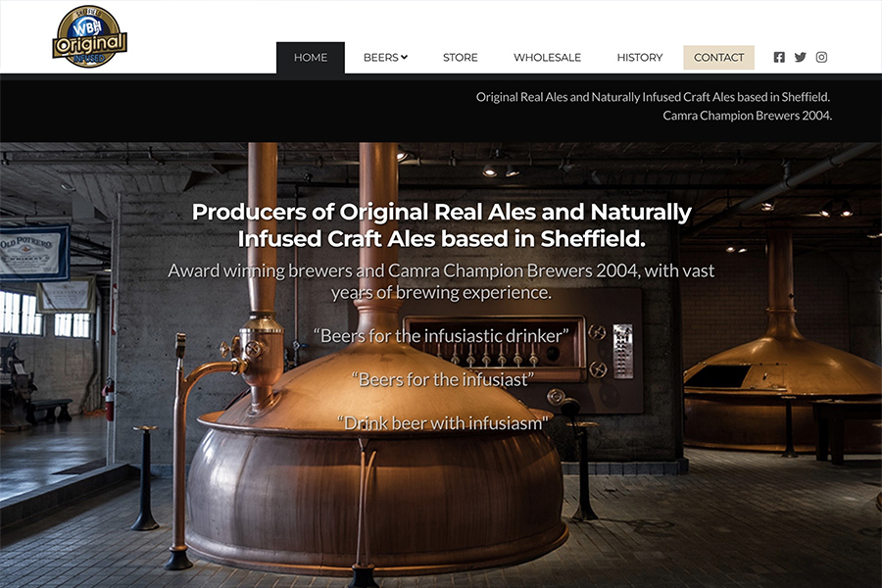This screenshot has width=882, height=588.
Task: Open the Store page
Action: click(x=461, y=58)
